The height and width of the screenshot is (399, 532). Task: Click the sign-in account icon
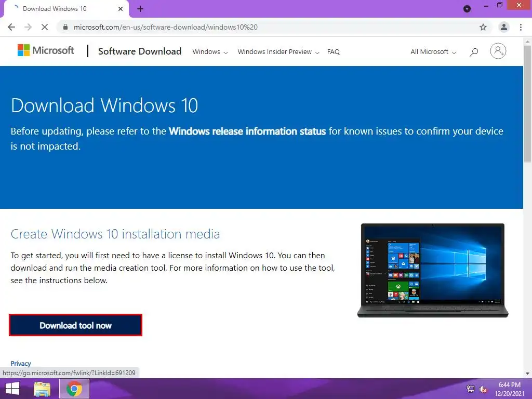[498, 51]
